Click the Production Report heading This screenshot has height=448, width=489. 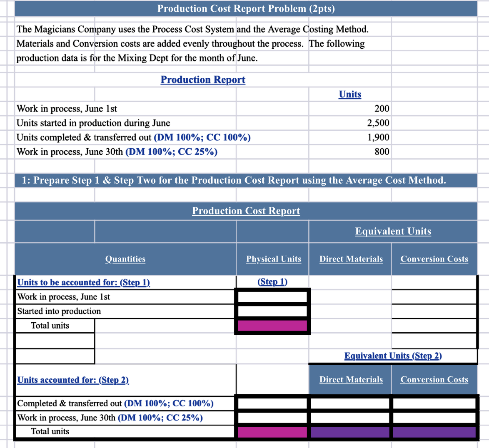coord(203,80)
